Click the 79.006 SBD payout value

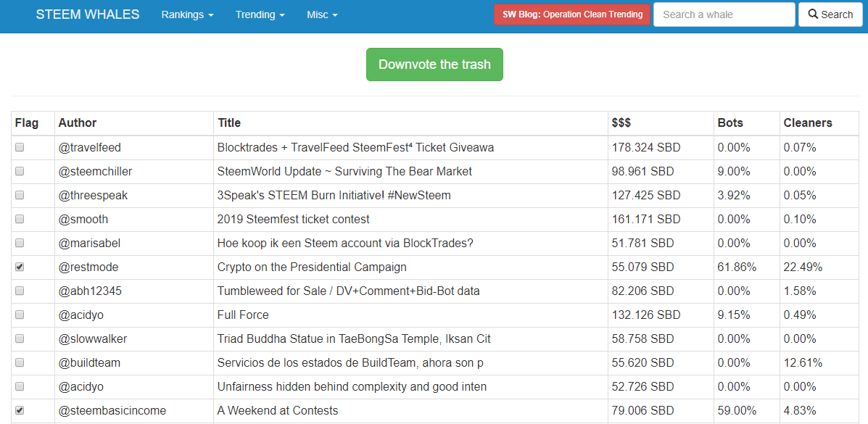(x=642, y=411)
